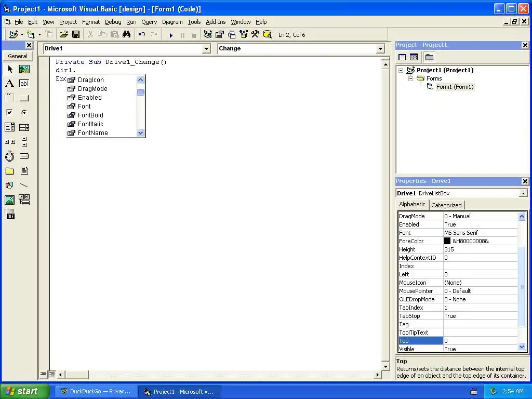Open Add Form dropdown arrow
Viewport: 532px width, 399px height.
click(x=39, y=35)
